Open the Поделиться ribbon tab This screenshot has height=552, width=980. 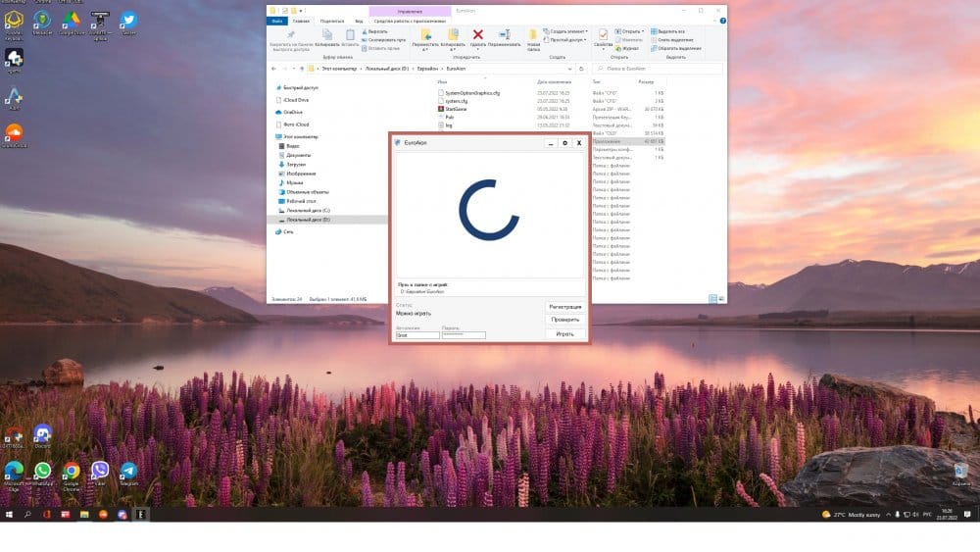pos(332,20)
